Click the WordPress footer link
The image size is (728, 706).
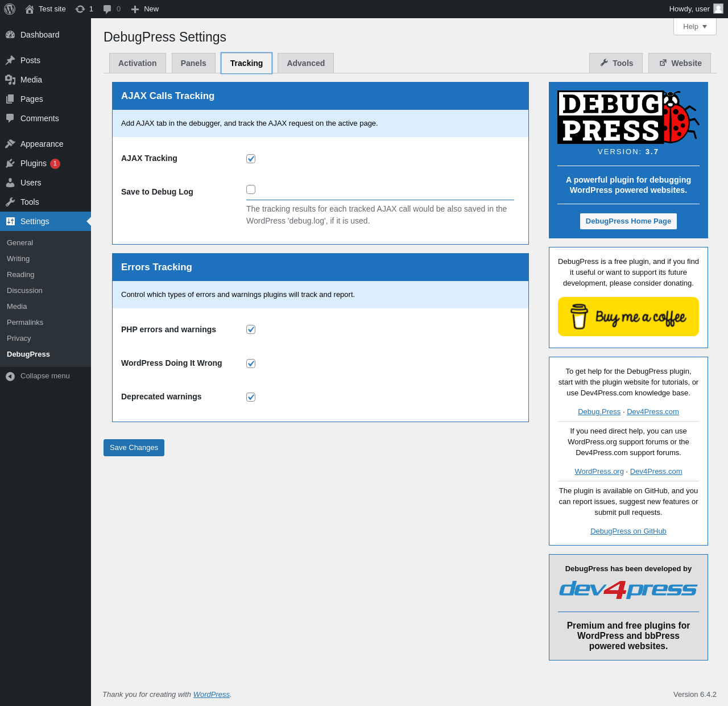212,695
